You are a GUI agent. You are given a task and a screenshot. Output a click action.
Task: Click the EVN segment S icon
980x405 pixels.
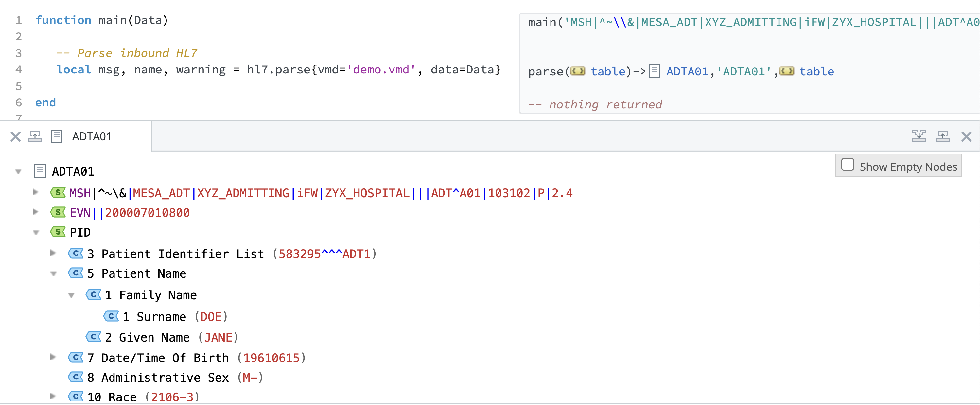coord(58,212)
